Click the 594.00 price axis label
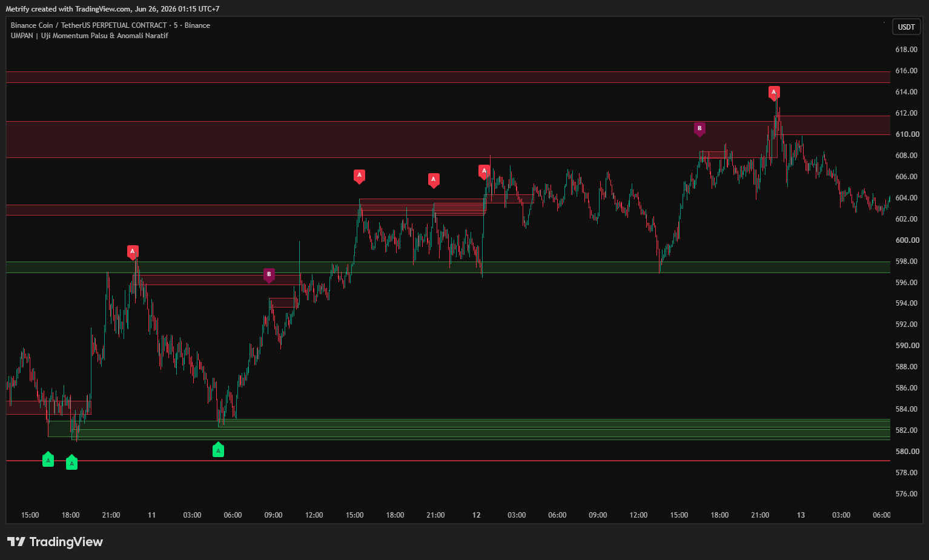This screenshot has width=929, height=560. click(907, 303)
